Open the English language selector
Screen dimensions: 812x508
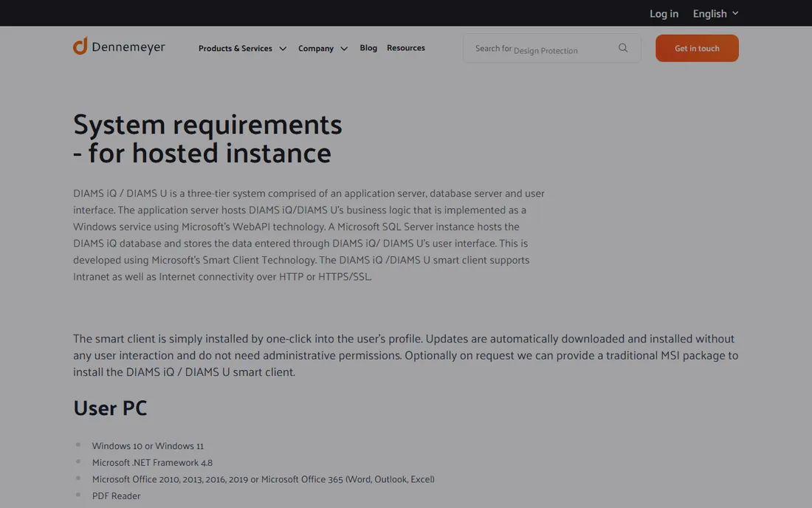(x=716, y=13)
